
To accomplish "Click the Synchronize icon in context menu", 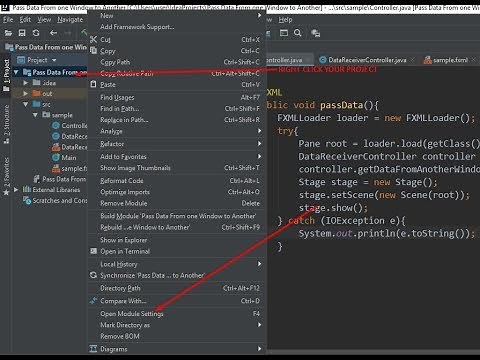I will tap(94, 275).
